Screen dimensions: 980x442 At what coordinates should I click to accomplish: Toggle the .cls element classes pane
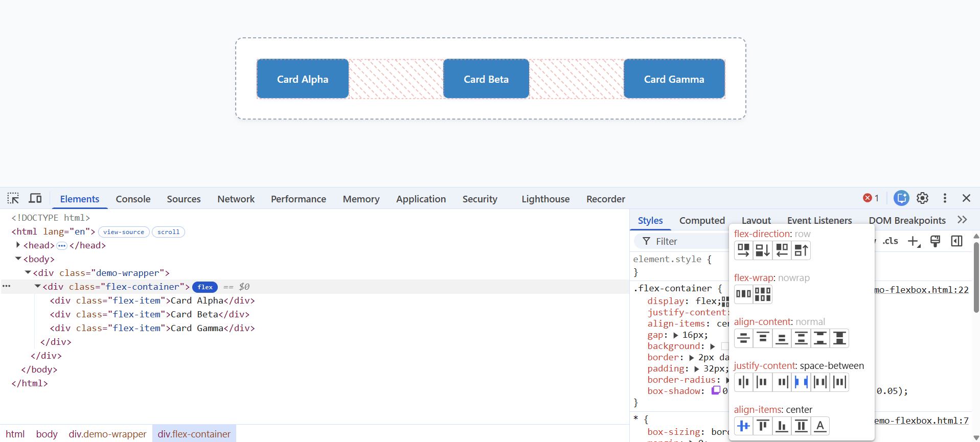891,241
